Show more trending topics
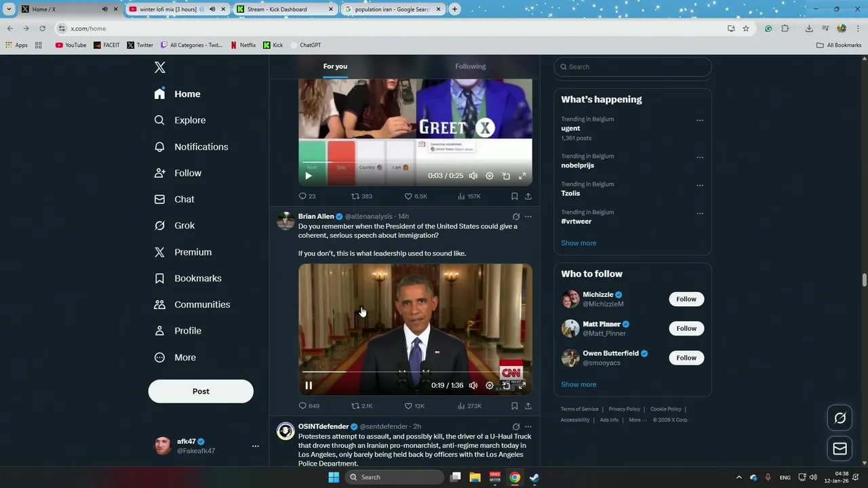This screenshot has width=868, height=488. [578, 243]
